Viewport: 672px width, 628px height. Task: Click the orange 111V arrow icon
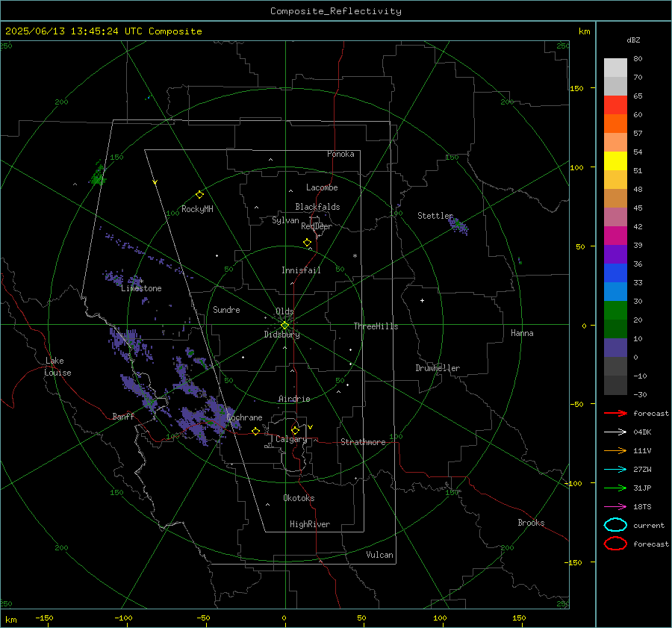(x=615, y=450)
